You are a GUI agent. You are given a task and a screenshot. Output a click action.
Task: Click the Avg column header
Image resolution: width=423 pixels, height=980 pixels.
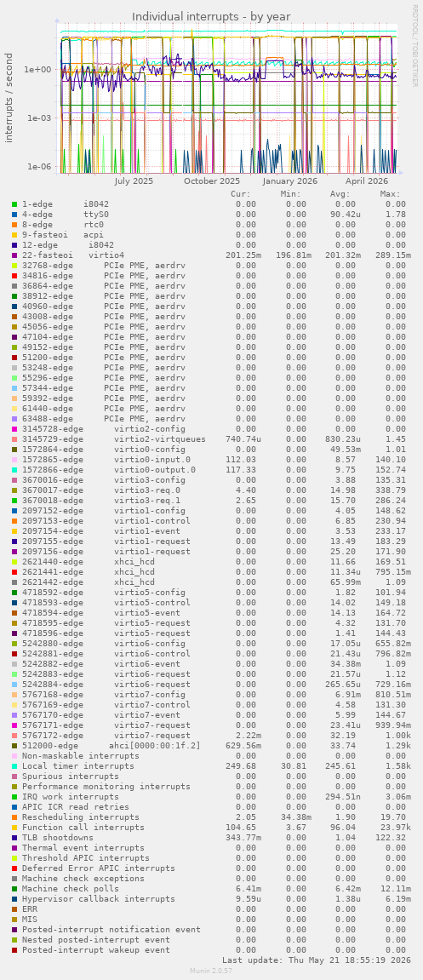click(340, 194)
